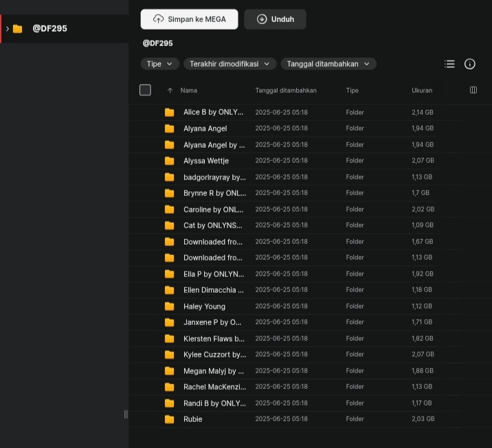Click folder icon of Kylee Cuzzort row

pos(170,355)
